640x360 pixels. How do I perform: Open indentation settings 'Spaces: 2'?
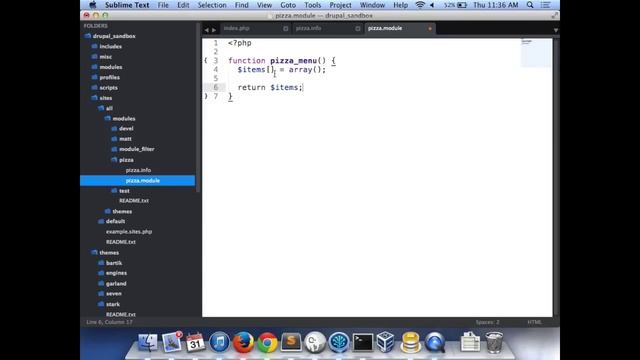tap(487, 322)
